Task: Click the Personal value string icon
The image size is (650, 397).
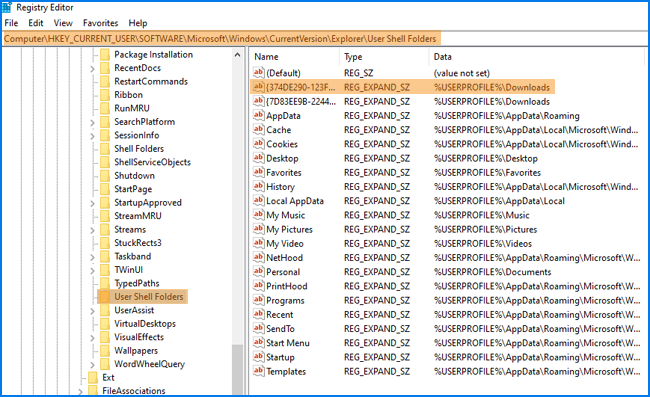Action: pos(258,271)
